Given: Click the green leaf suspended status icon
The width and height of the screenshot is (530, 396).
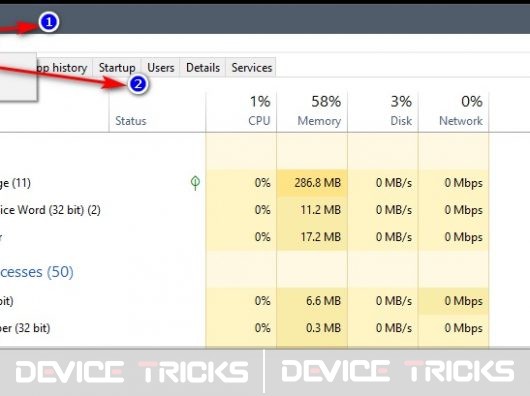Looking at the screenshot, I should click(x=195, y=183).
